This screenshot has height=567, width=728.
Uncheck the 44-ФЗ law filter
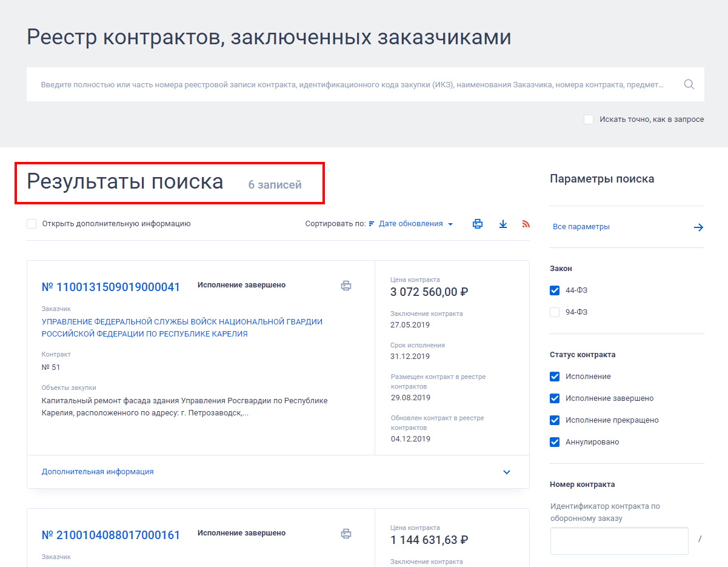pyautogui.click(x=555, y=290)
